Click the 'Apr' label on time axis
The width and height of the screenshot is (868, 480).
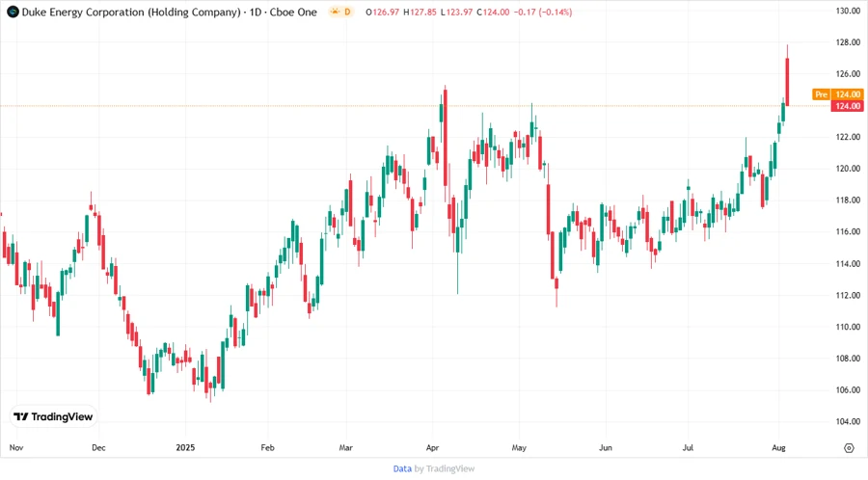pyautogui.click(x=432, y=447)
